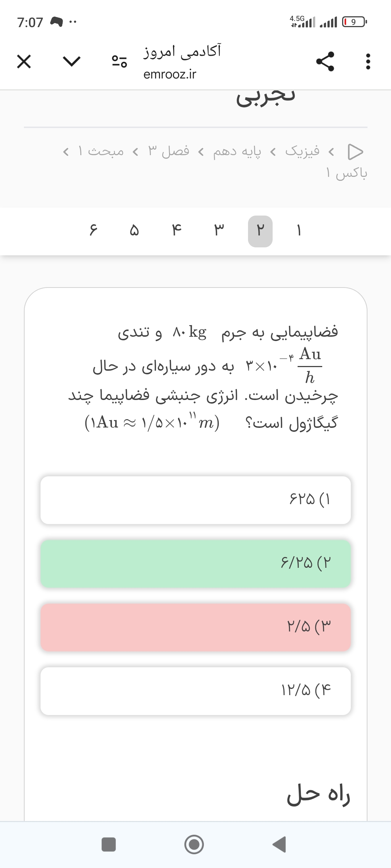
Task: Choose answer option ۴) ۱۲/۵
Action: (x=195, y=691)
